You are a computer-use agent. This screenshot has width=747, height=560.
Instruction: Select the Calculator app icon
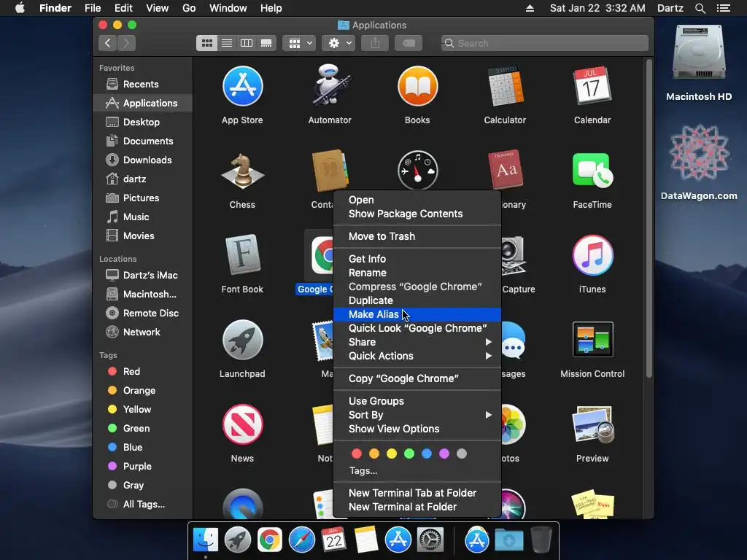505,86
